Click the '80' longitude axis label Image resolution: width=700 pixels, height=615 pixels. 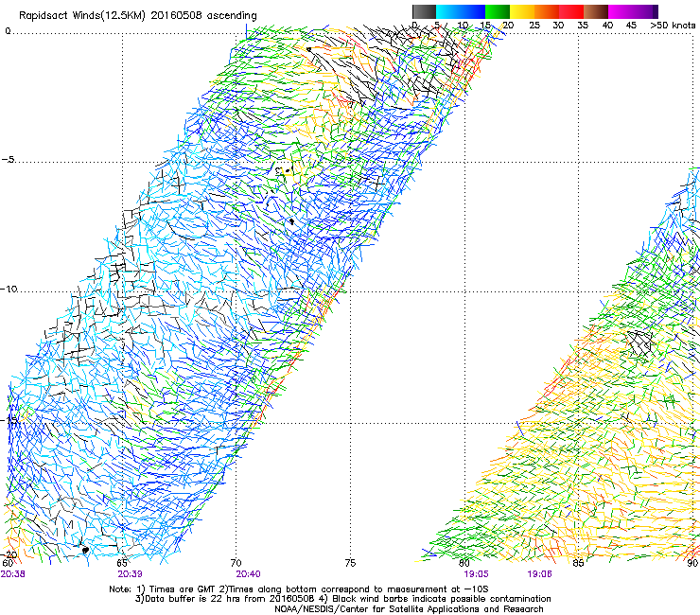point(464,563)
